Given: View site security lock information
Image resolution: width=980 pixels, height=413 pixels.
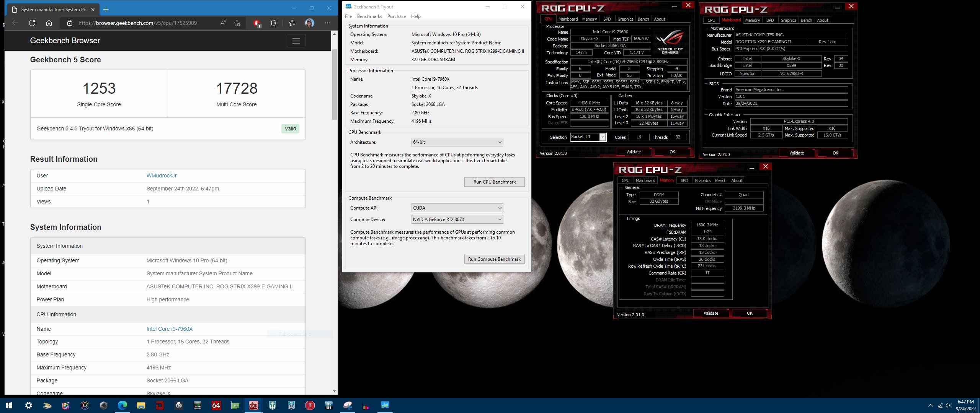Looking at the screenshot, I should point(69,23).
